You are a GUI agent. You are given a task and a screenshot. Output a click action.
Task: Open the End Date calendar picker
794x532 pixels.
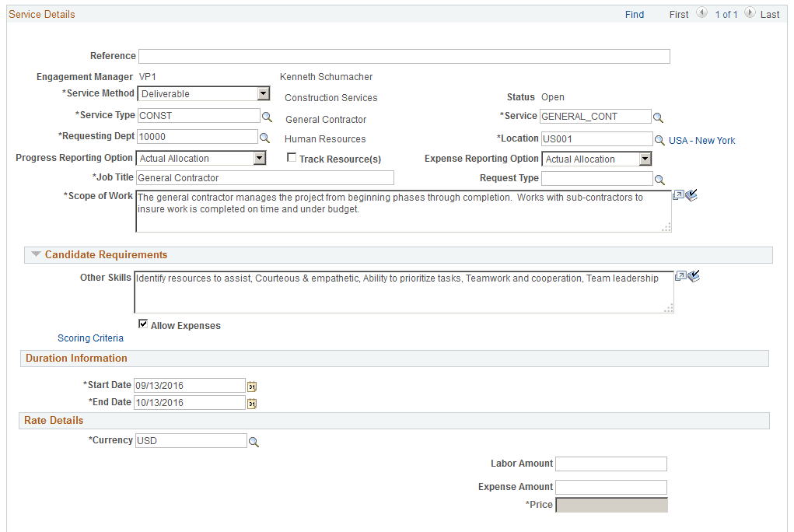(x=251, y=402)
